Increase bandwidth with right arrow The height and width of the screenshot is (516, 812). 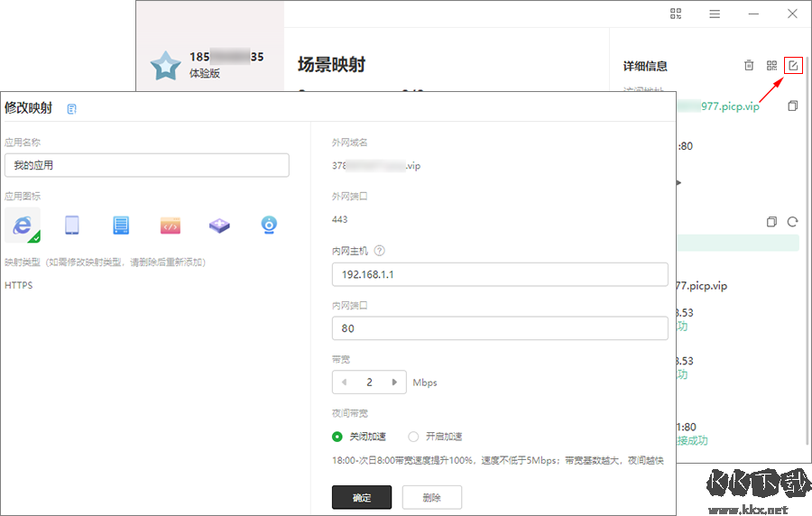coord(394,382)
